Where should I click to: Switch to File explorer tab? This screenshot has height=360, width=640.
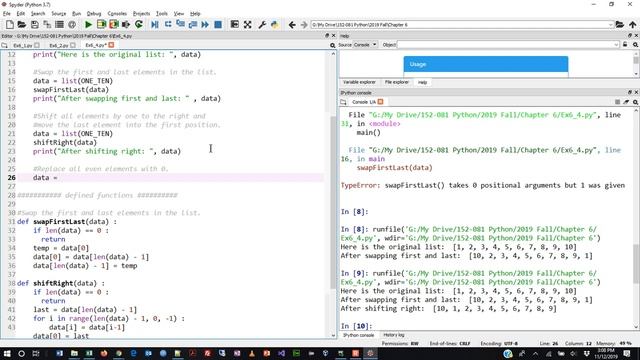pyautogui.click(x=397, y=82)
